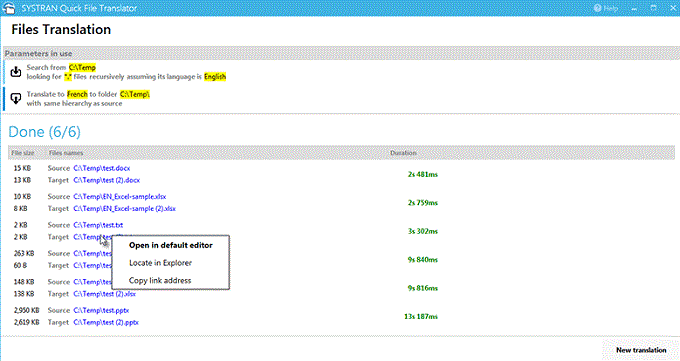
Task: Click the Parameters in use header
Action: tap(39, 54)
